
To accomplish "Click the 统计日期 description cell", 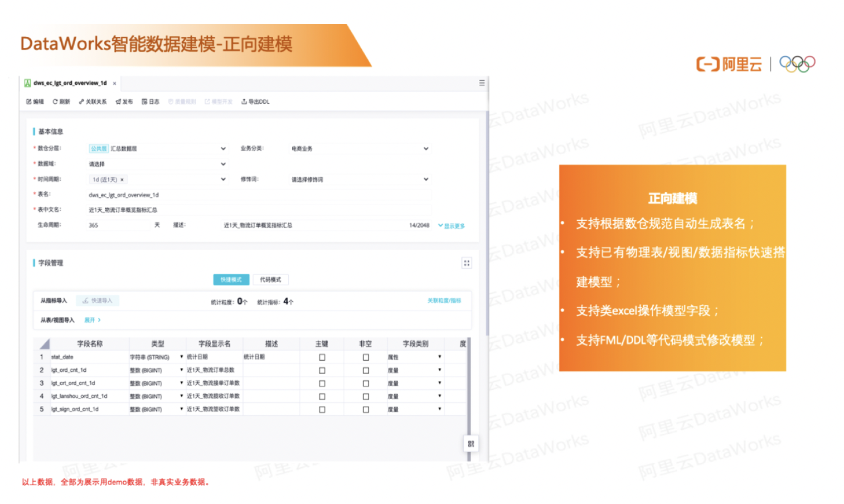I will point(271,357).
